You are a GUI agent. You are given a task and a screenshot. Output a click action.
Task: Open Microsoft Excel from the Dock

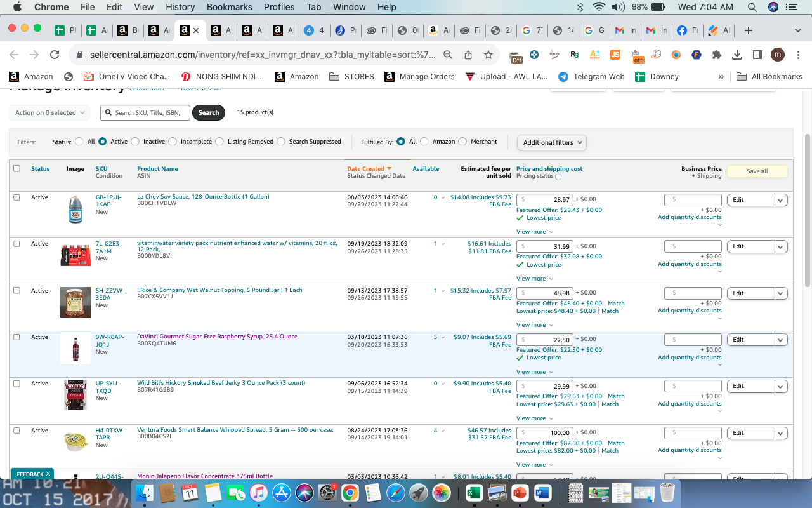click(474, 493)
